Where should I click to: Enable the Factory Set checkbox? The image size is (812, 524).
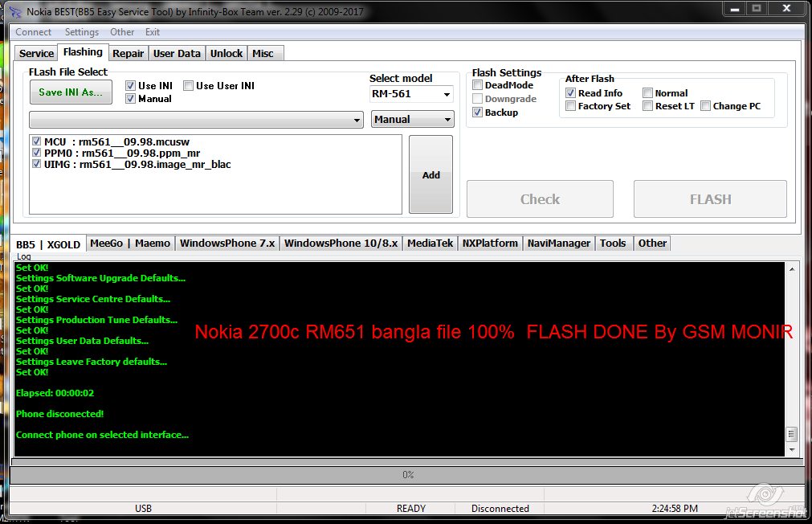tap(571, 106)
